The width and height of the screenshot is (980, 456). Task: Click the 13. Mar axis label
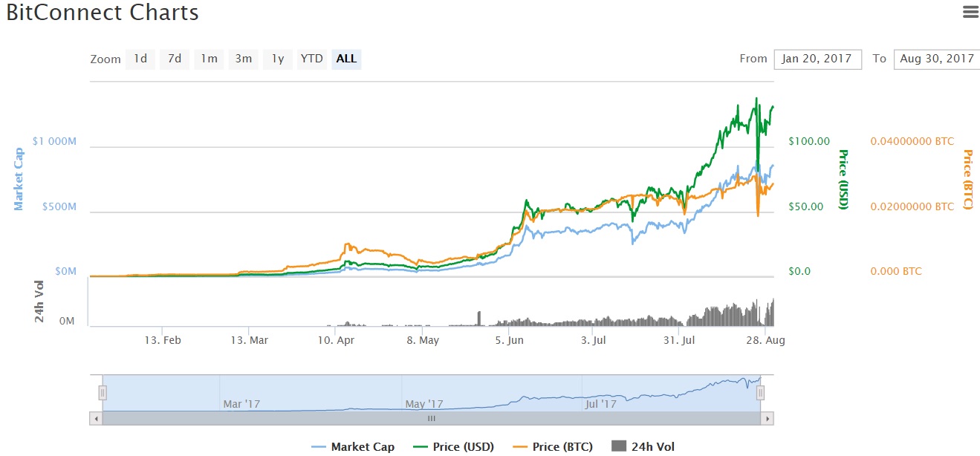click(250, 340)
